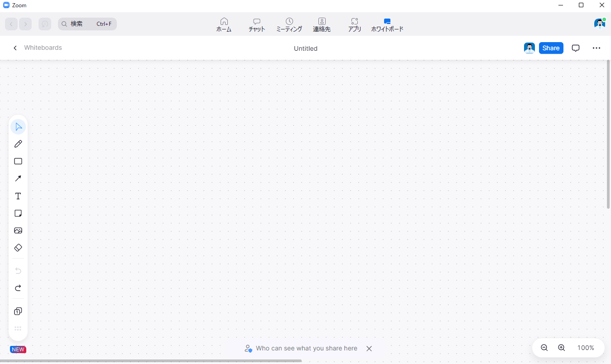Open more tools grid icon
Image resolution: width=611 pixels, height=364 pixels.
coord(18,329)
